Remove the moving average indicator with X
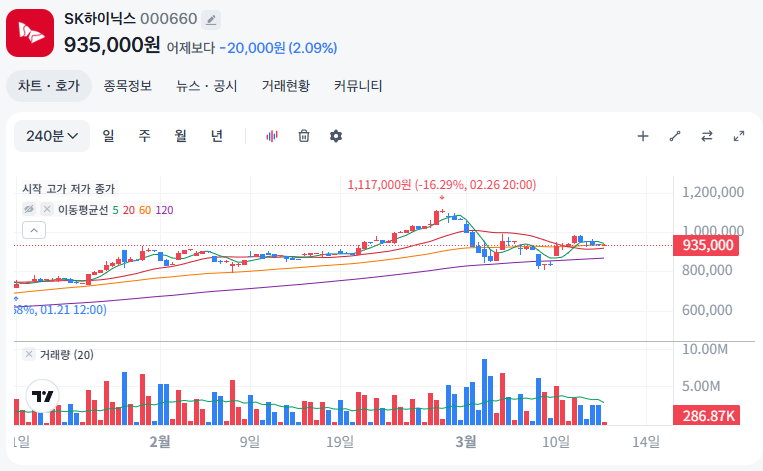The height and width of the screenshot is (471, 763). tap(47, 209)
